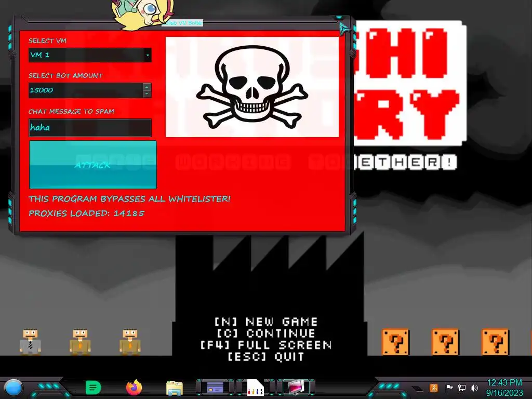
Task: Open File Explorer from the taskbar
Action: coord(175,388)
